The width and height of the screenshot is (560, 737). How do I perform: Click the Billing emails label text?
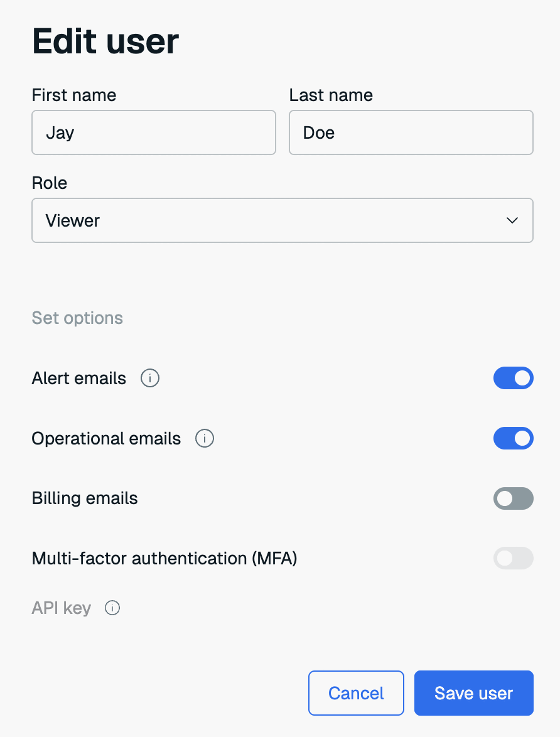click(x=85, y=499)
